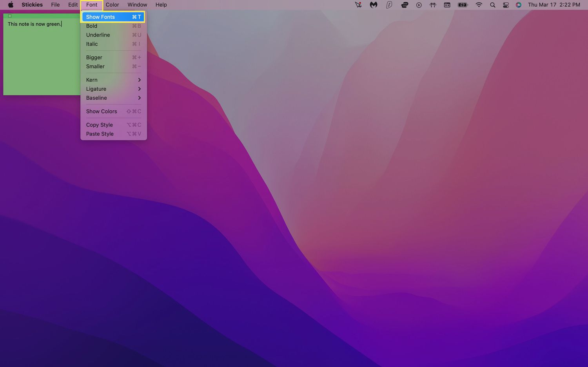Select Show Colors menu entry
The width and height of the screenshot is (588, 367).
pyautogui.click(x=102, y=111)
